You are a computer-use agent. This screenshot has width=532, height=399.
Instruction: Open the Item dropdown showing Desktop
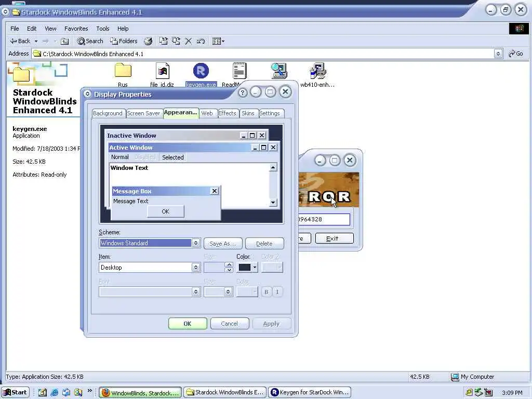click(149, 268)
